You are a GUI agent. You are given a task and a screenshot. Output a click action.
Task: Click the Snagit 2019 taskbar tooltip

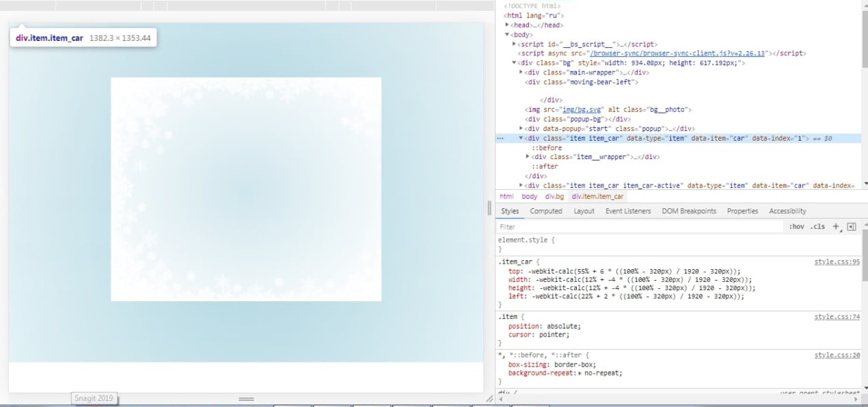pos(94,398)
